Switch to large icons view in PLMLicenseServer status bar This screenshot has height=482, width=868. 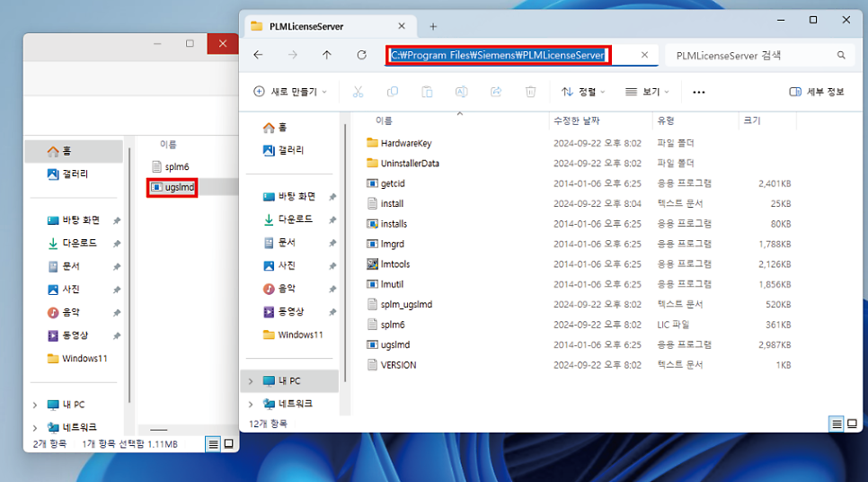coord(852,424)
